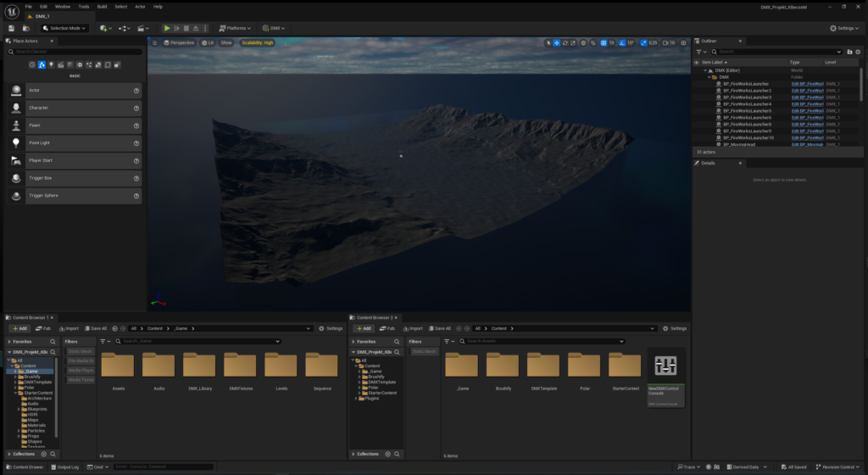
Task: Click the Save current level icon
Action: [x=11, y=28]
